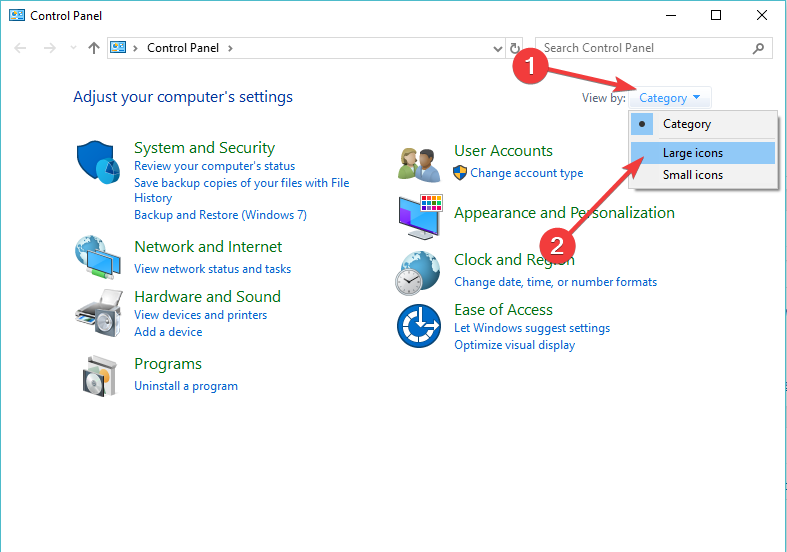Image resolution: width=787 pixels, height=552 pixels.
Task: Click Change date, time, or number formats
Action: (555, 282)
